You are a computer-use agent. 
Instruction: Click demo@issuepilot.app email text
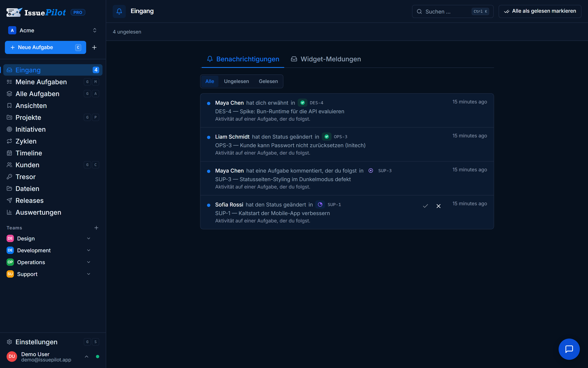click(46, 360)
